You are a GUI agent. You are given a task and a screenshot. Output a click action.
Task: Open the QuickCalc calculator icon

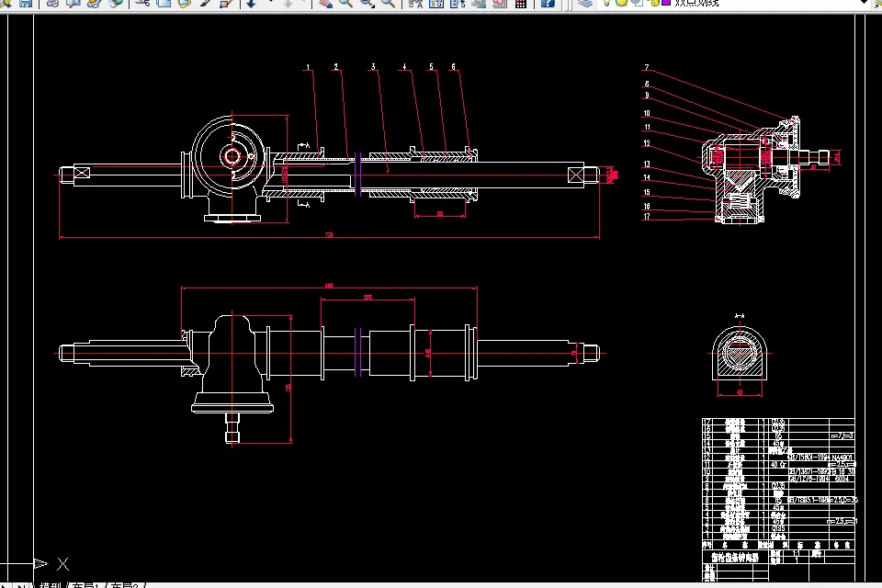521,3
